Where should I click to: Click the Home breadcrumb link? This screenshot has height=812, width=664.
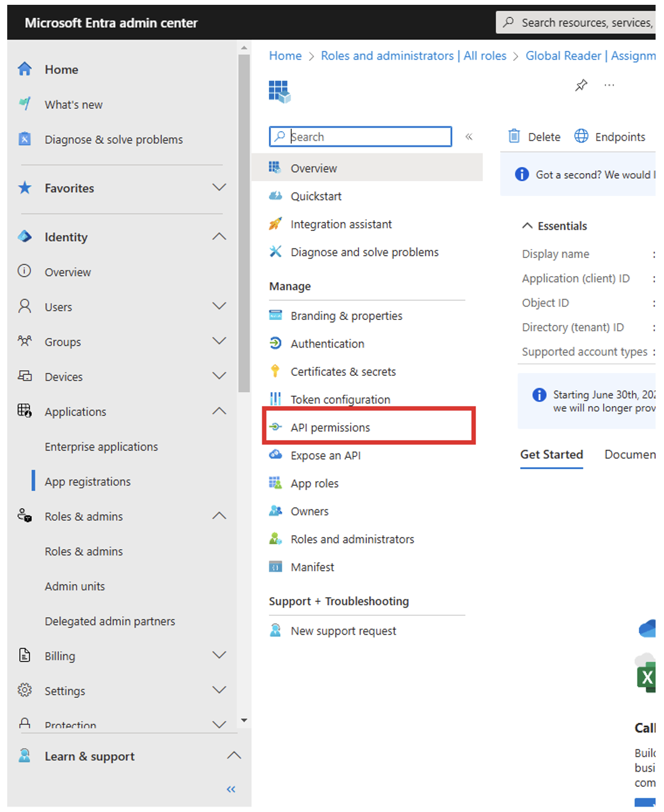[285, 55]
